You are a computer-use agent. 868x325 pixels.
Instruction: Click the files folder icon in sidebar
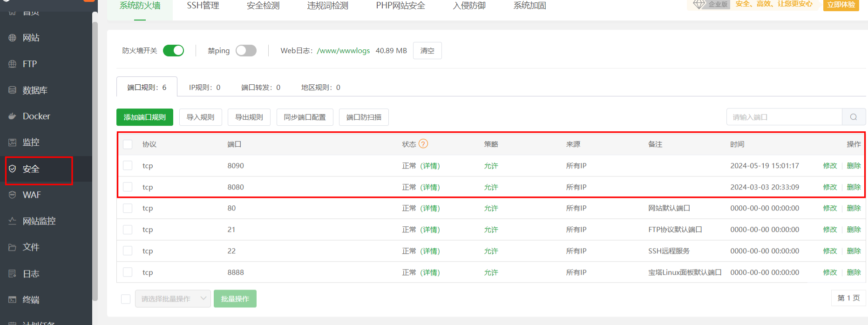(13, 247)
